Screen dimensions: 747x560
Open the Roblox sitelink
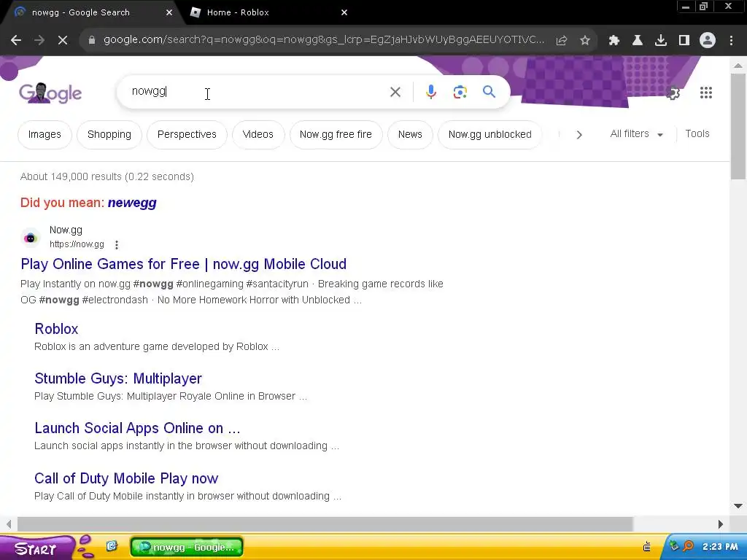pos(56,329)
